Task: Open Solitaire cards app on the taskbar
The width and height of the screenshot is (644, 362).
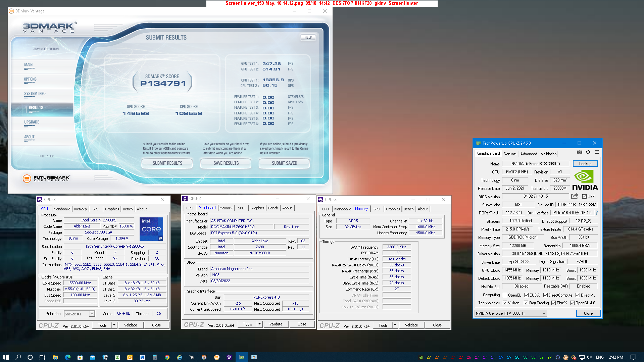Action: 105,357
